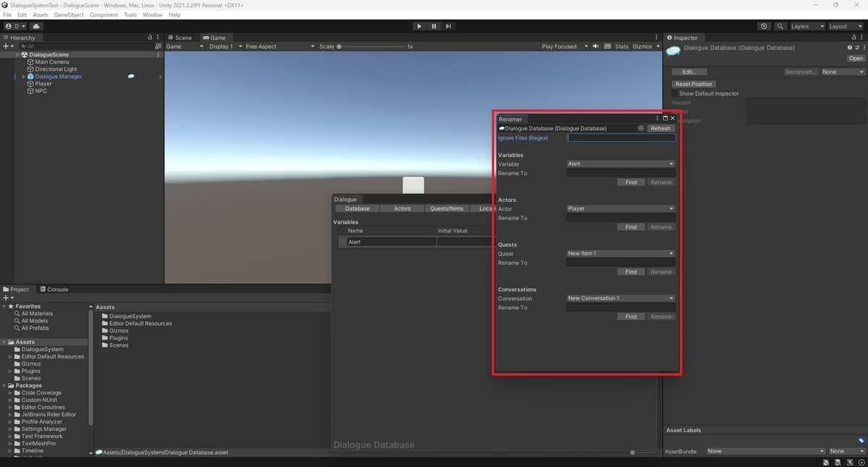Click the Dialogue Manager speech bubble icon
868x467 pixels.
coord(131,76)
